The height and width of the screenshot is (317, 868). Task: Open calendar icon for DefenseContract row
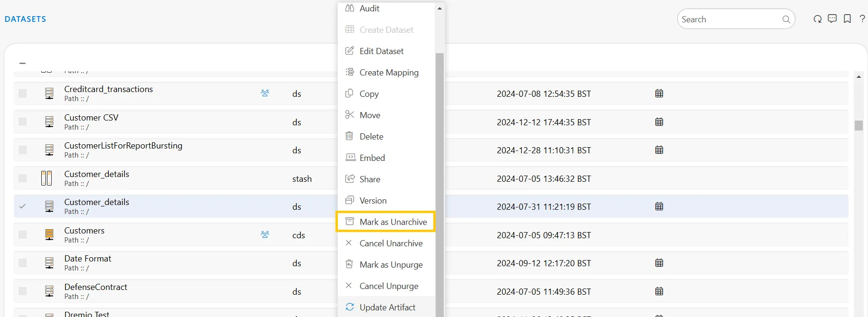click(x=659, y=291)
